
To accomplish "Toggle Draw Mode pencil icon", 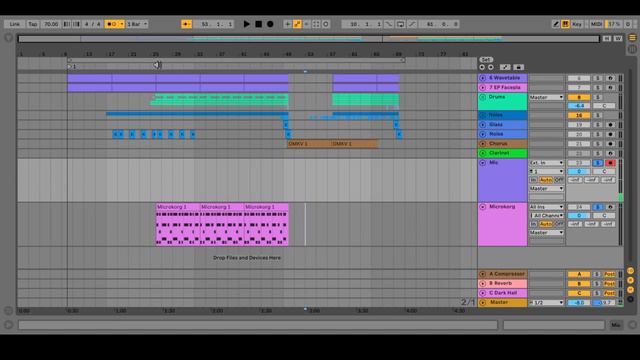I will click(x=556, y=24).
